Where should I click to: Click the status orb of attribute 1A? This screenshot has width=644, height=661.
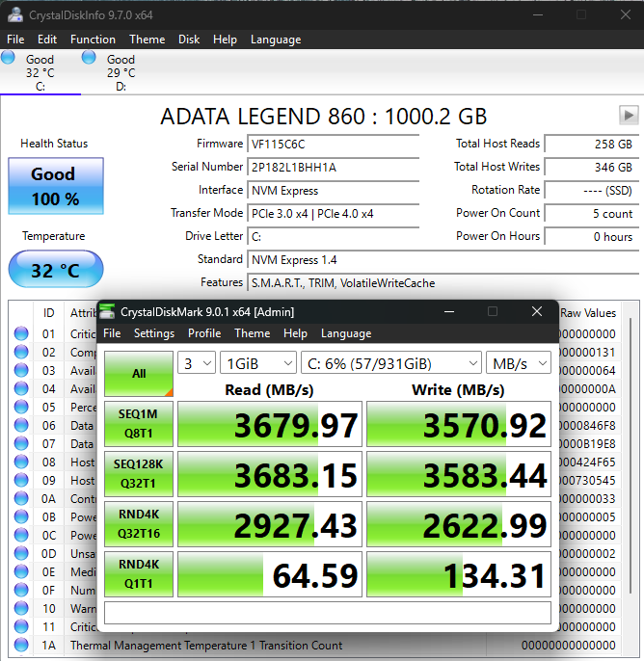(21, 646)
